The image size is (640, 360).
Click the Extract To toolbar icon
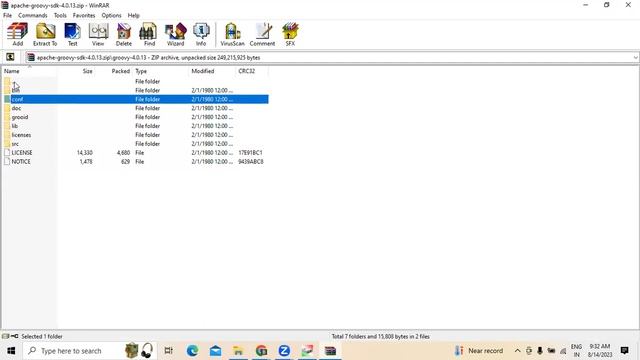coord(45,34)
